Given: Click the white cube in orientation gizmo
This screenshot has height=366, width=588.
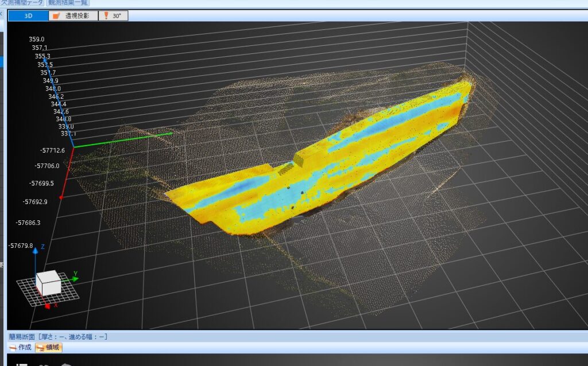Looking at the screenshot, I should tap(48, 283).
